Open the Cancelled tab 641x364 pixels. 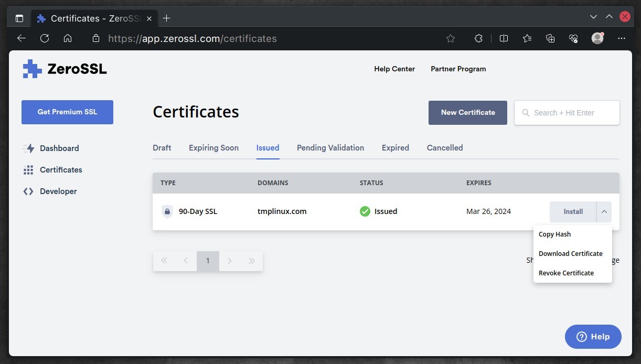pos(445,148)
